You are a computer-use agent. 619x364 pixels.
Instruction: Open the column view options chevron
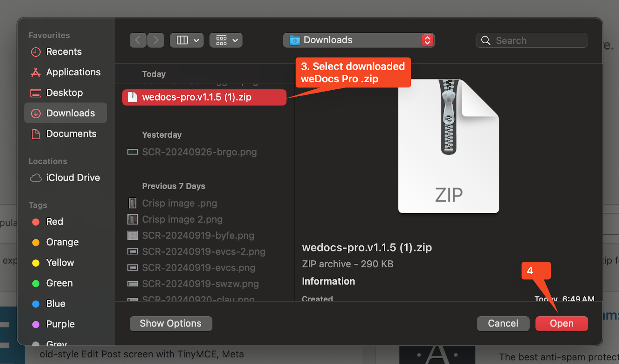(x=196, y=40)
